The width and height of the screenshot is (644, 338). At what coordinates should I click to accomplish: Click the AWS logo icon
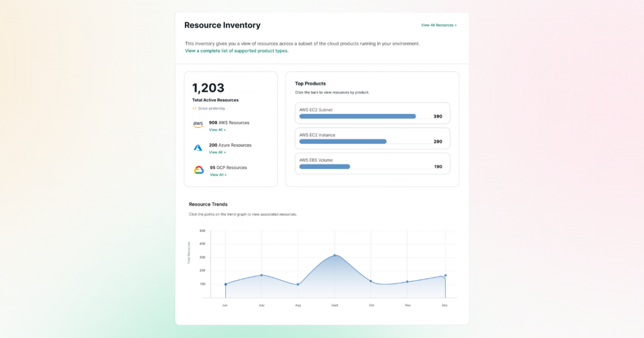(x=197, y=124)
